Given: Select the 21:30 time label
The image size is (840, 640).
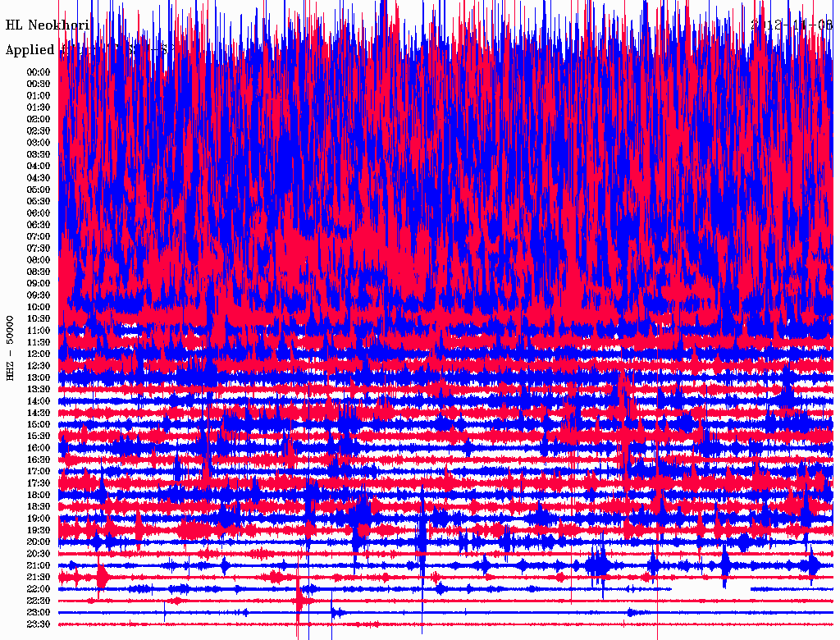Looking at the screenshot, I should tap(39, 578).
